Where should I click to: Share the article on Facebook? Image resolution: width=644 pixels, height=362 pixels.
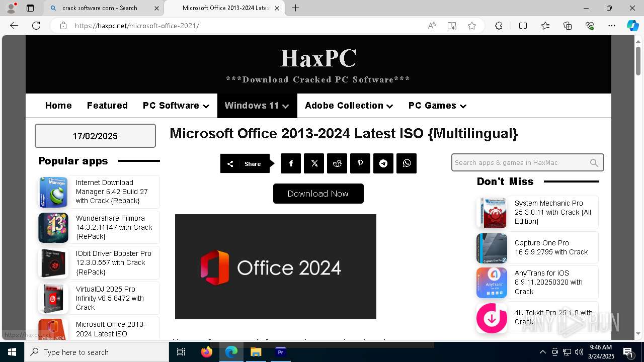tap(291, 163)
